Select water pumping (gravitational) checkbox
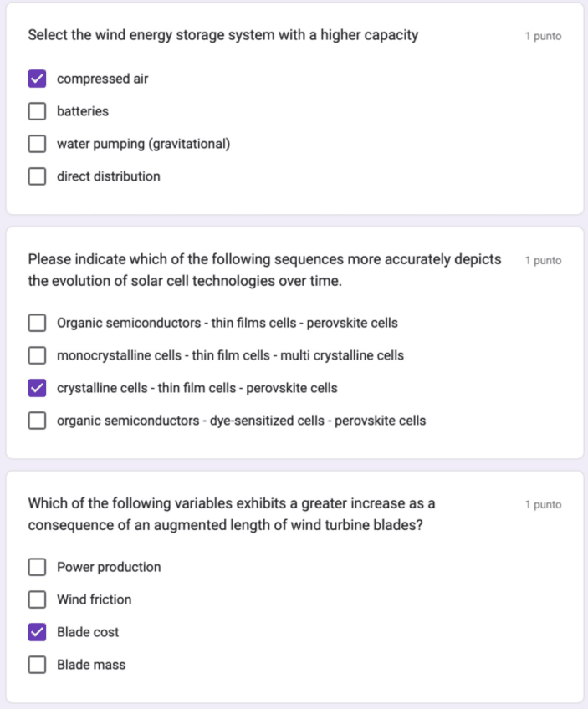 coord(37,144)
